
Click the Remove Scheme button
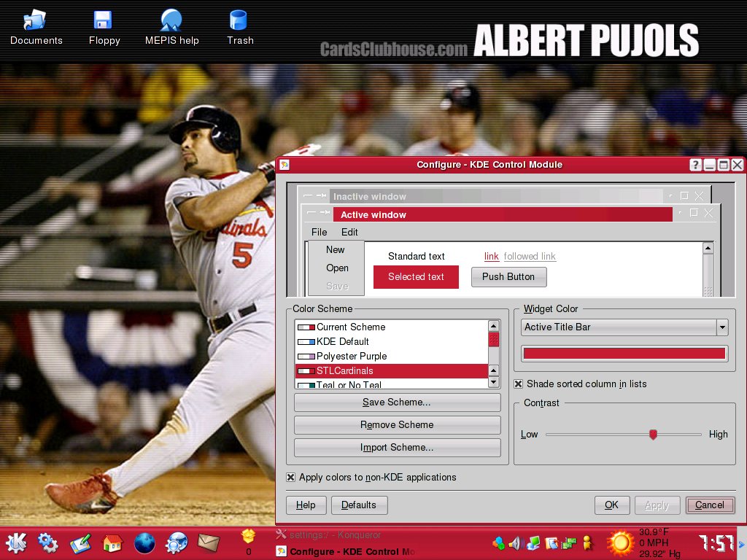click(398, 425)
